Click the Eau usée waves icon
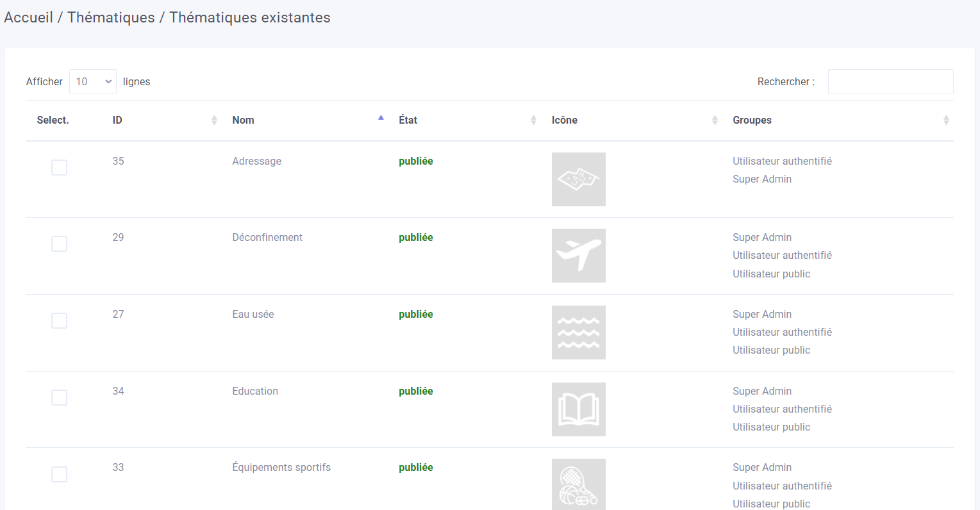The height and width of the screenshot is (510, 980). (x=578, y=333)
